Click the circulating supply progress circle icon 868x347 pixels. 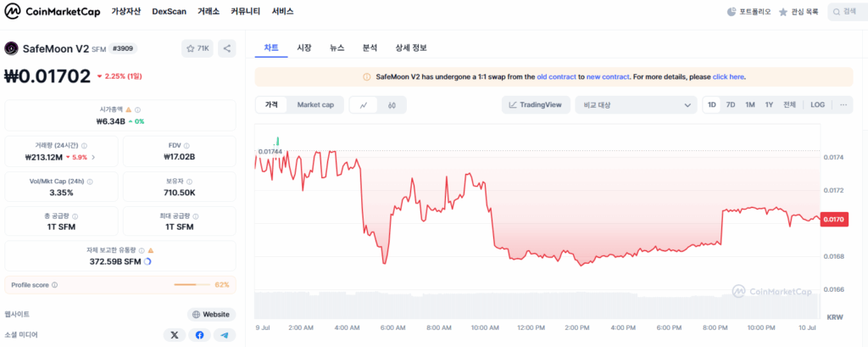147,261
